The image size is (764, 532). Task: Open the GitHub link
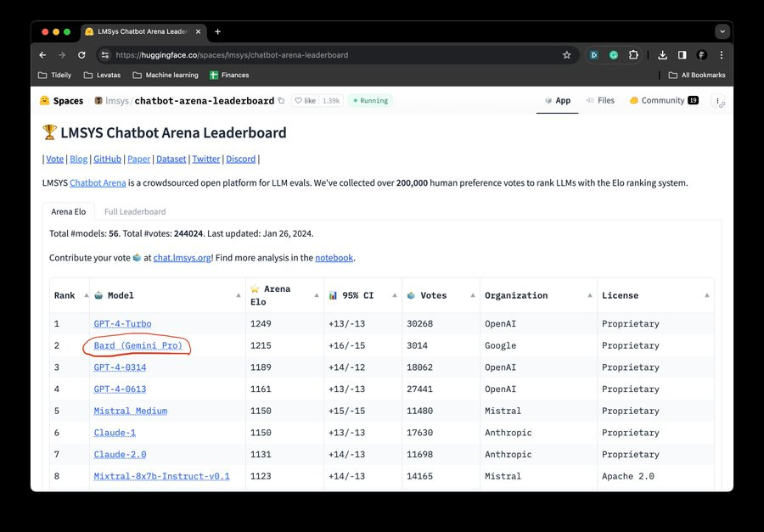click(x=107, y=159)
